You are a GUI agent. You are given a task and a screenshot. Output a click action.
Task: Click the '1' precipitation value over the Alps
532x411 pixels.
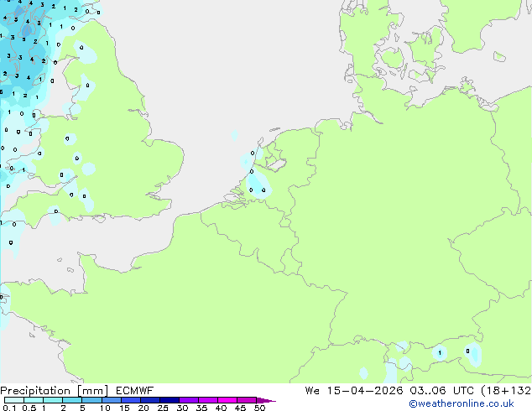point(440,353)
